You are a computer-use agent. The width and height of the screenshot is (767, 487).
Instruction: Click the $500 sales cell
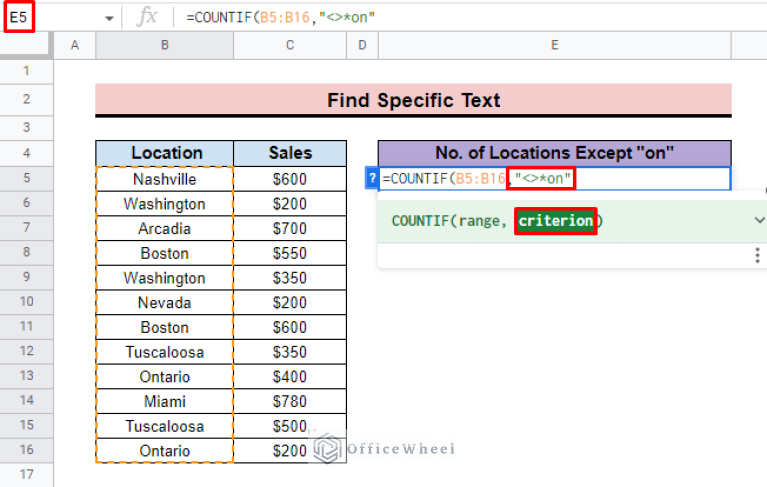pyautogui.click(x=290, y=426)
